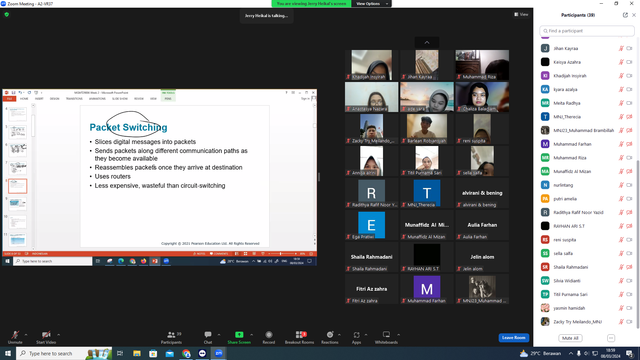Pop out the Participants panel icon

point(625,15)
